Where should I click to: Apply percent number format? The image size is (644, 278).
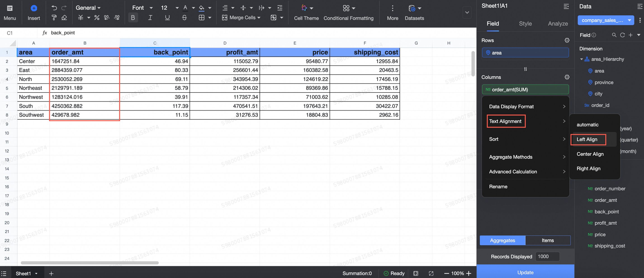[x=97, y=18]
